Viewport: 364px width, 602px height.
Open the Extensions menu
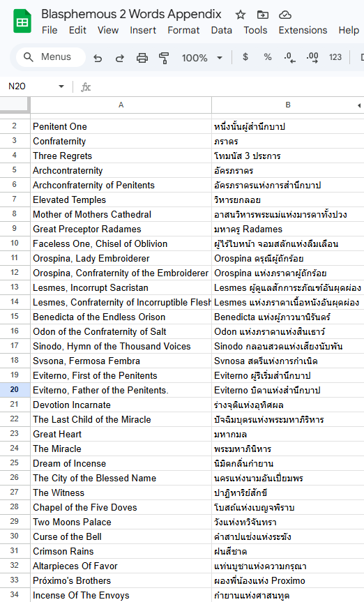click(x=303, y=30)
